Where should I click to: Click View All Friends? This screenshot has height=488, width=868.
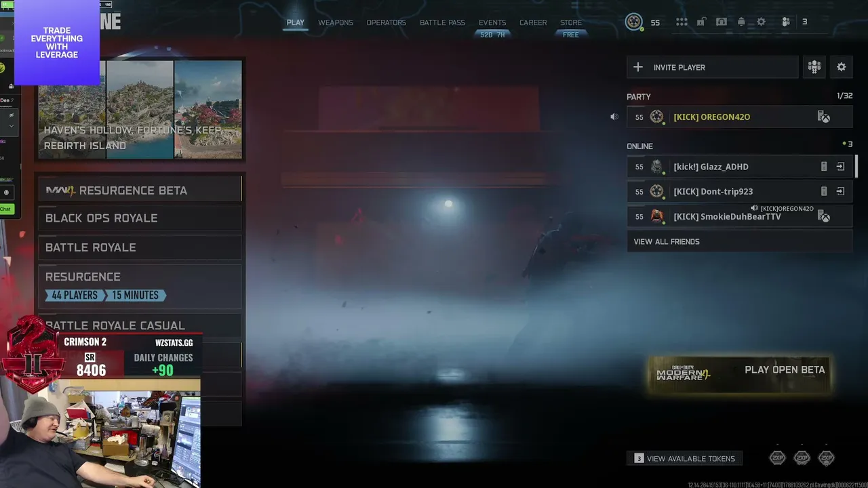(x=739, y=241)
